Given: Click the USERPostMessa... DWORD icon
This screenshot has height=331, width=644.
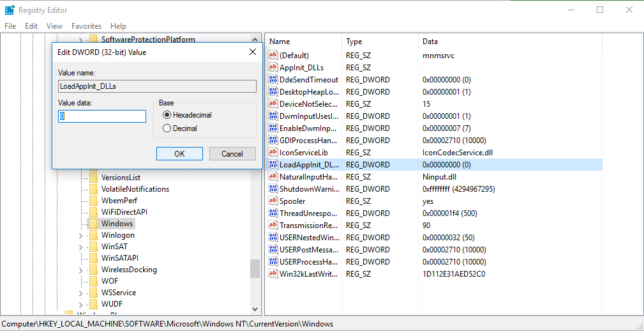Looking at the screenshot, I should pos(273,250).
